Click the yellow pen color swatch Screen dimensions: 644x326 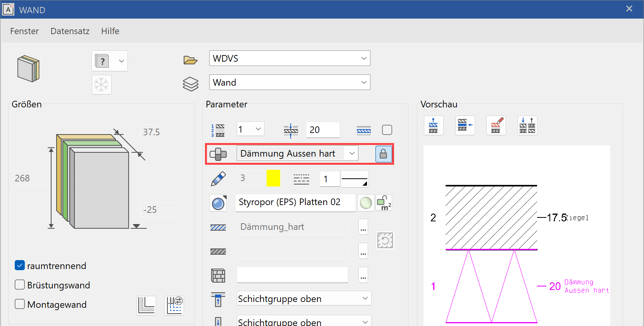click(x=273, y=178)
